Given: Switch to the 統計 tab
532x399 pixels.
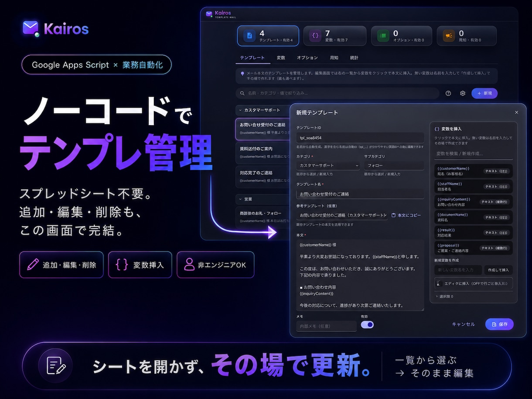Looking at the screenshot, I should click(x=354, y=58).
